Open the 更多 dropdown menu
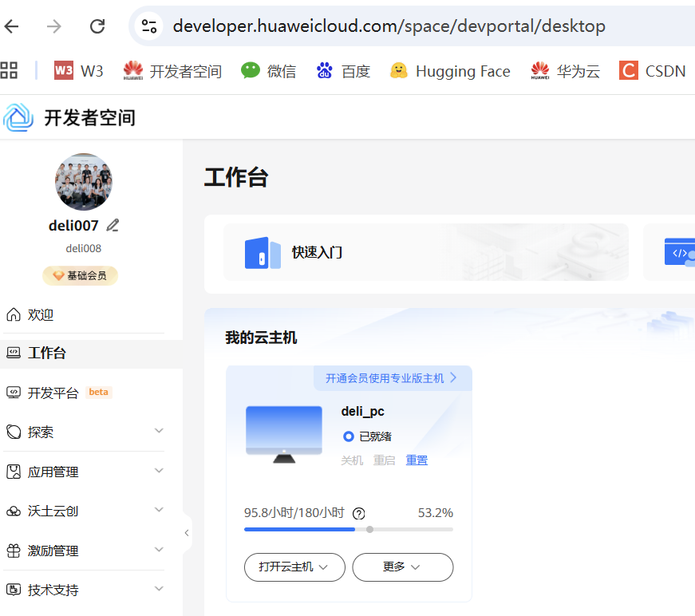Viewport: 695px width, 616px height. [403, 567]
